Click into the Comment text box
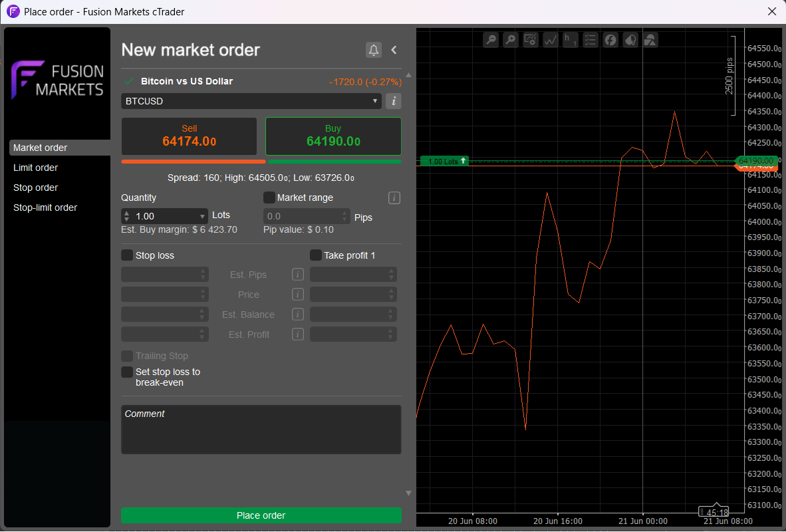 (x=261, y=430)
